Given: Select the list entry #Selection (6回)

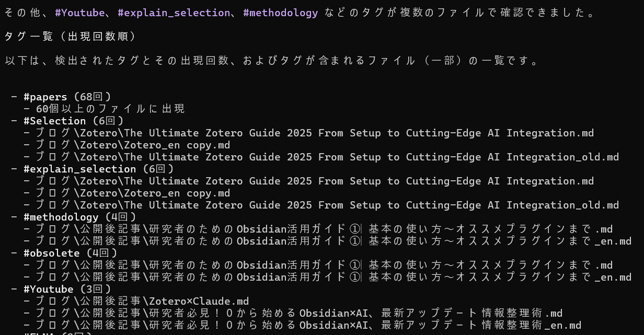Looking at the screenshot, I should click(74, 121).
